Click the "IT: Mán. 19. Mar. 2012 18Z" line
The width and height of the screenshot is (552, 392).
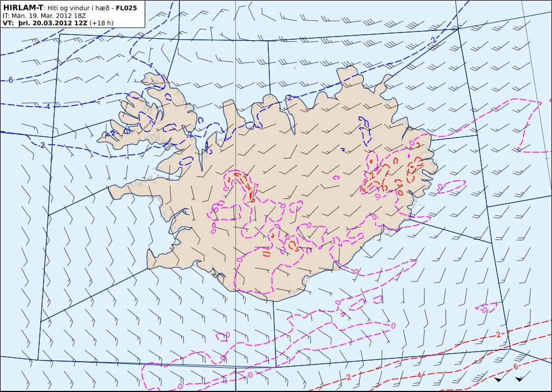click(45, 15)
